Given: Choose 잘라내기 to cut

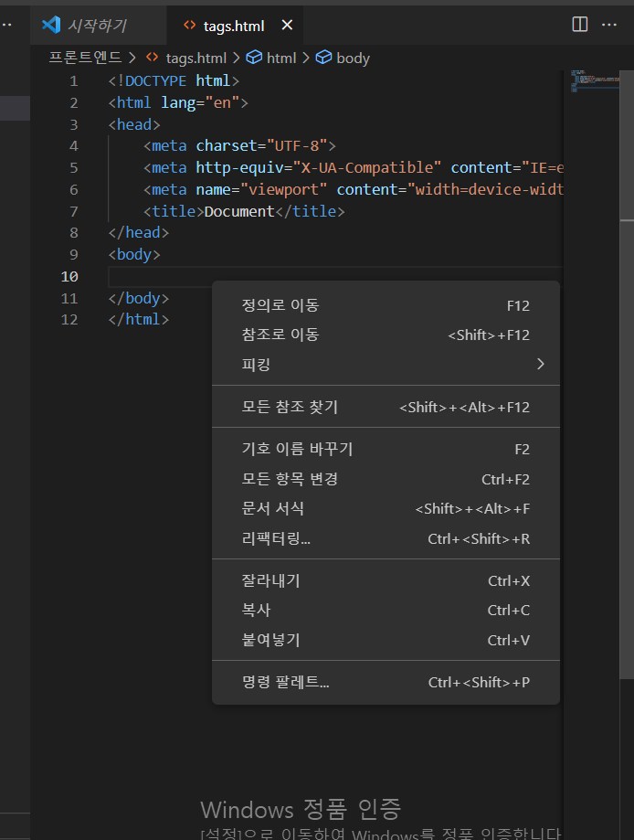Looking at the screenshot, I should [386, 580].
